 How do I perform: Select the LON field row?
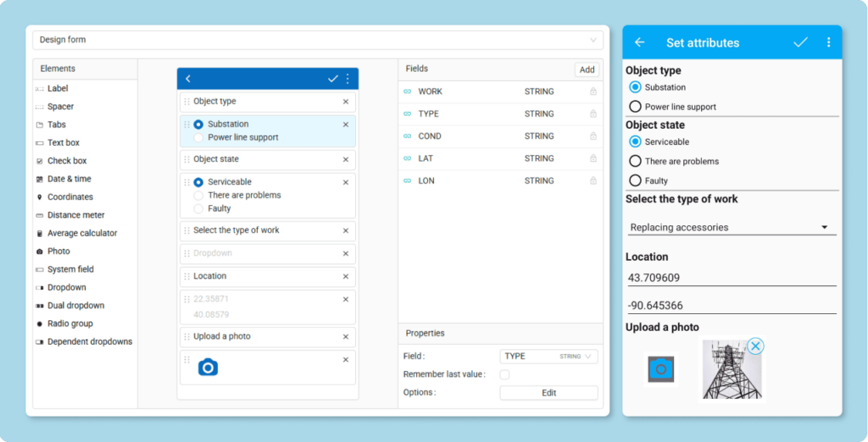[500, 181]
